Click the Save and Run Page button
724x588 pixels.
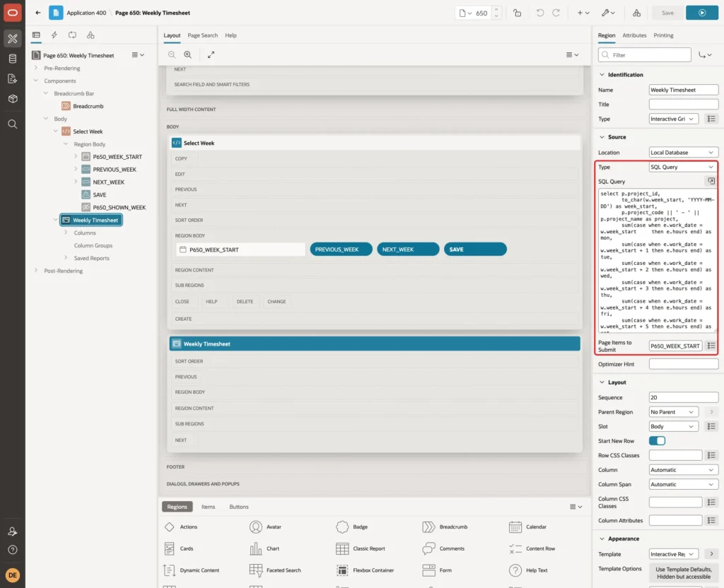(702, 13)
